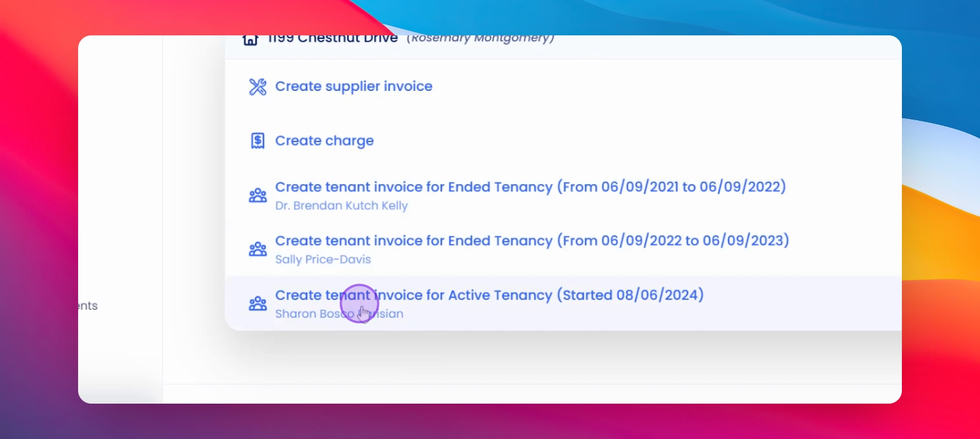Create tenant invoice for tenancy ending 06/09/2023
980x439 pixels.
click(532, 240)
